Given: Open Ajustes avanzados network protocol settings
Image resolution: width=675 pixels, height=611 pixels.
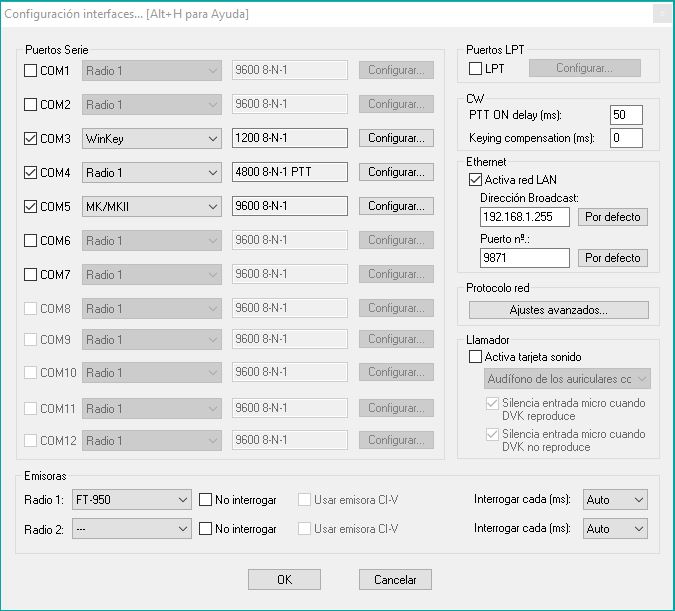Looking at the screenshot, I should tap(559, 310).
